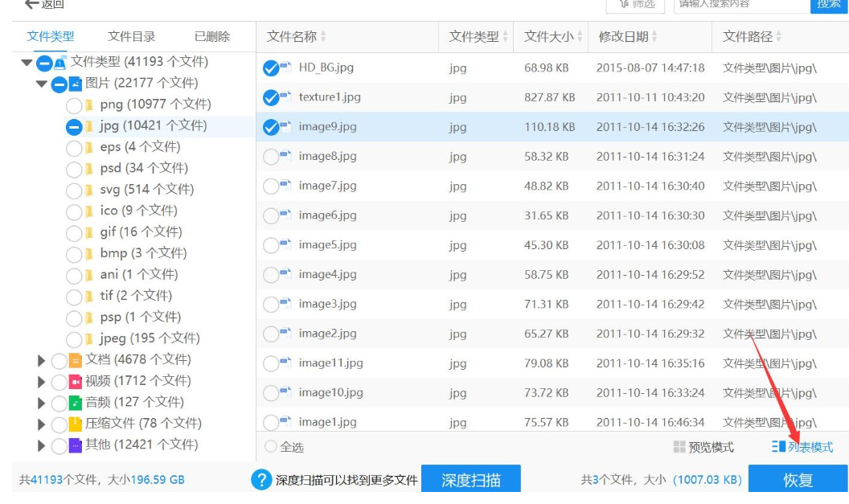849x504 pixels.
Task: Click the 其他 category icon
Action: click(x=76, y=445)
